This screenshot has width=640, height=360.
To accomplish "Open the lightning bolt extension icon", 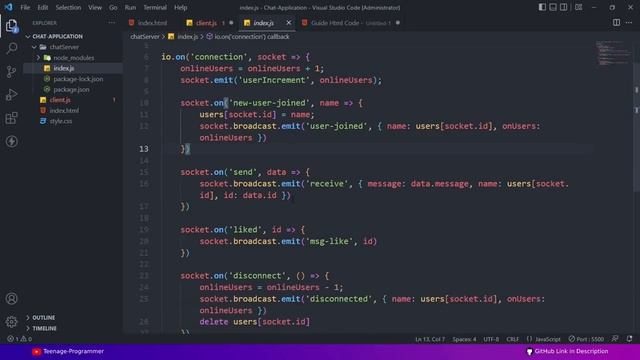I will tap(11, 141).
